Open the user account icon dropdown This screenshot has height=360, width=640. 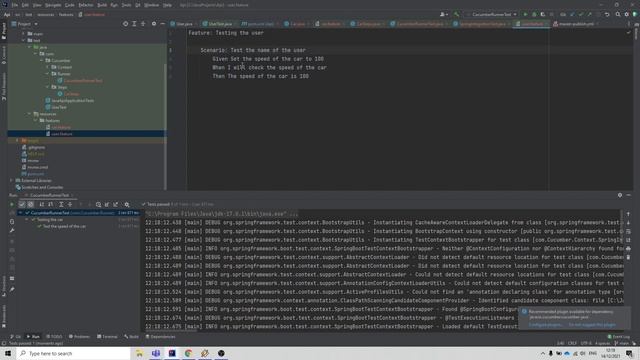pos(443,14)
